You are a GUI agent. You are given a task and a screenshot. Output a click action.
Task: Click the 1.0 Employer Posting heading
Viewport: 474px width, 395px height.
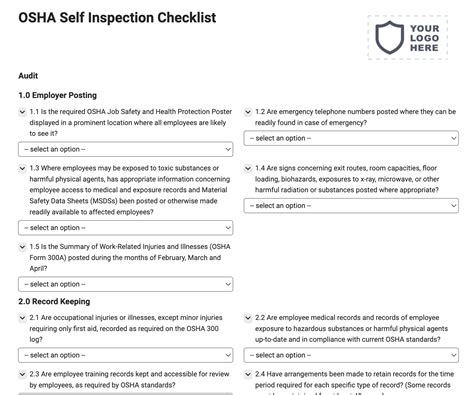click(57, 95)
